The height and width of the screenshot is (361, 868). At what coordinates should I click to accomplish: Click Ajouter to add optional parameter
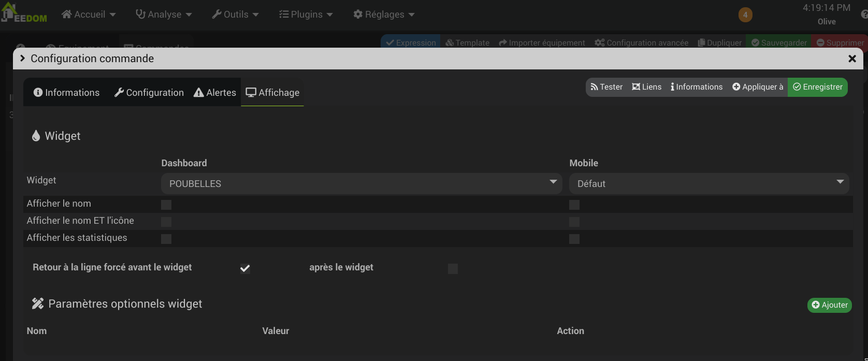[x=829, y=305]
